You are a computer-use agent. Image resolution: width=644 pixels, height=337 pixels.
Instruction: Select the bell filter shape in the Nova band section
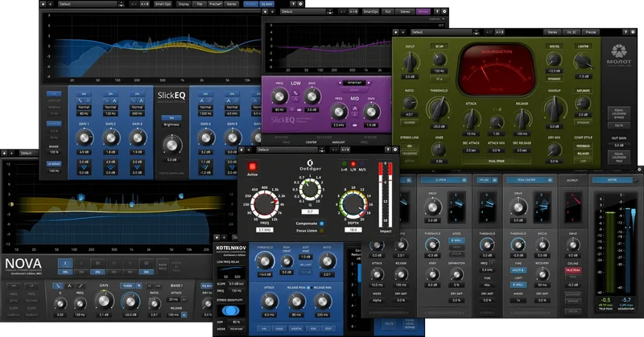click(69, 286)
